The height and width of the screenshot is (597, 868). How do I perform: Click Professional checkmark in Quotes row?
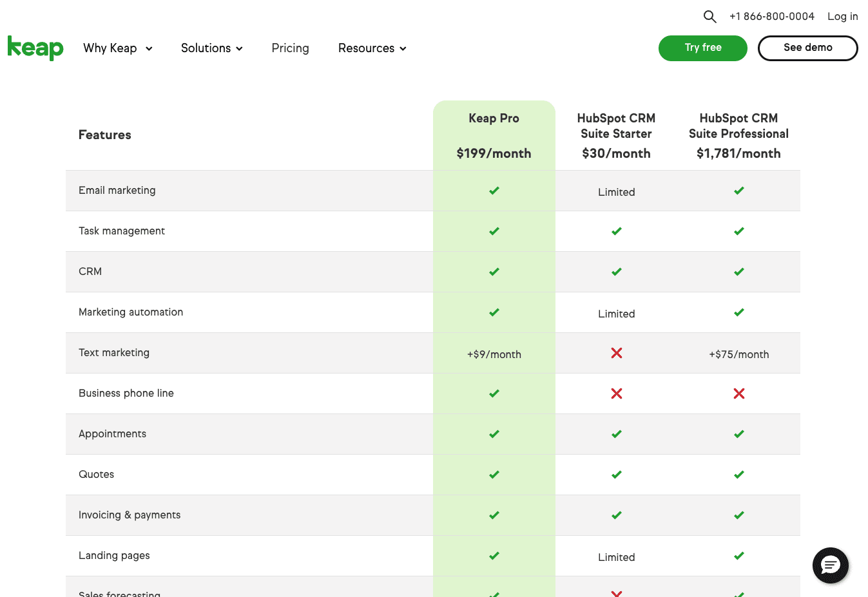739,475
